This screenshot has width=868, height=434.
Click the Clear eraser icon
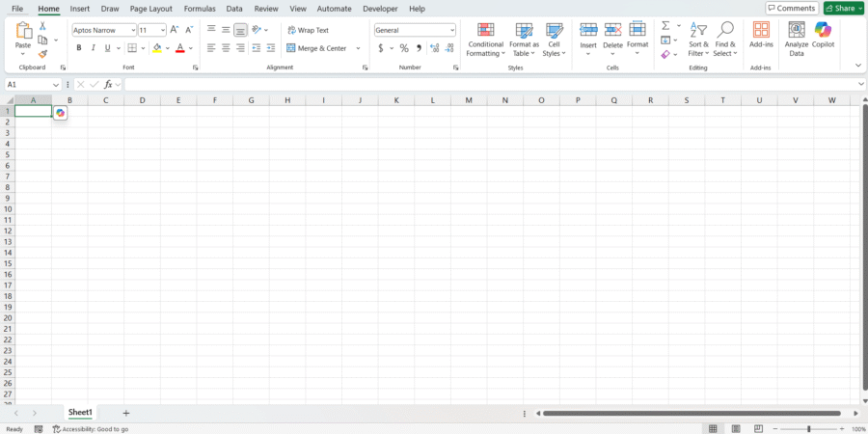coord(665,54)
